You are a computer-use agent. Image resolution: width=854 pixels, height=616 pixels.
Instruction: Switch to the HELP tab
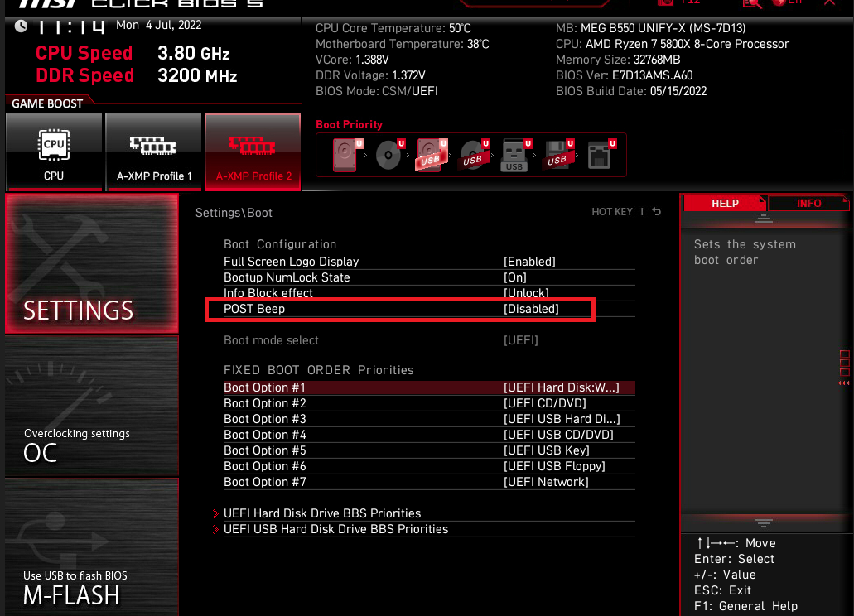pos(725,204)
